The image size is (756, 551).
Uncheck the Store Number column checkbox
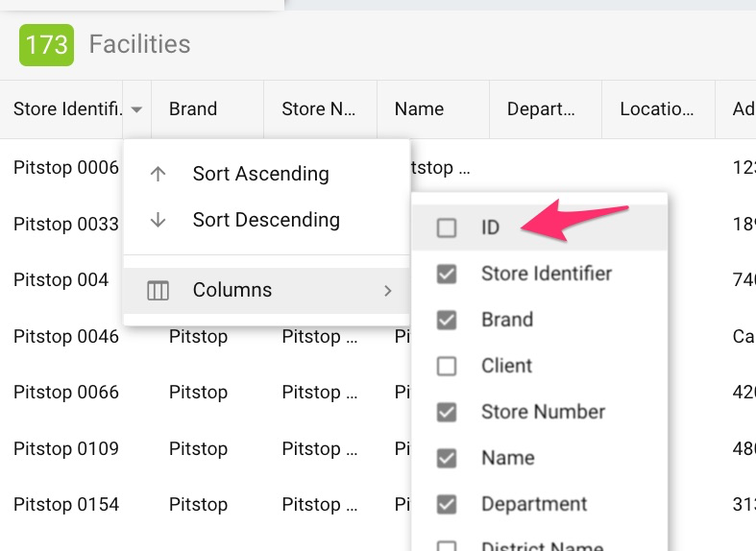click(447, 412)
